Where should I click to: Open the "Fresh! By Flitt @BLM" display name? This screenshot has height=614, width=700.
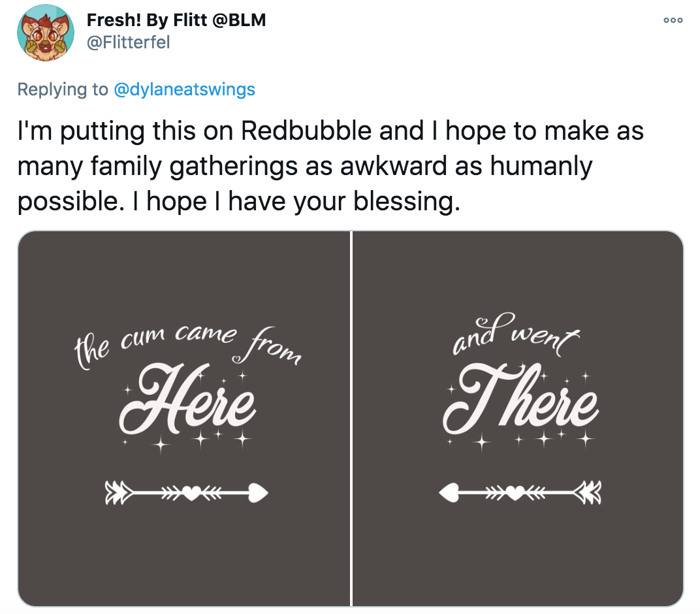click(x=176, y=20)
